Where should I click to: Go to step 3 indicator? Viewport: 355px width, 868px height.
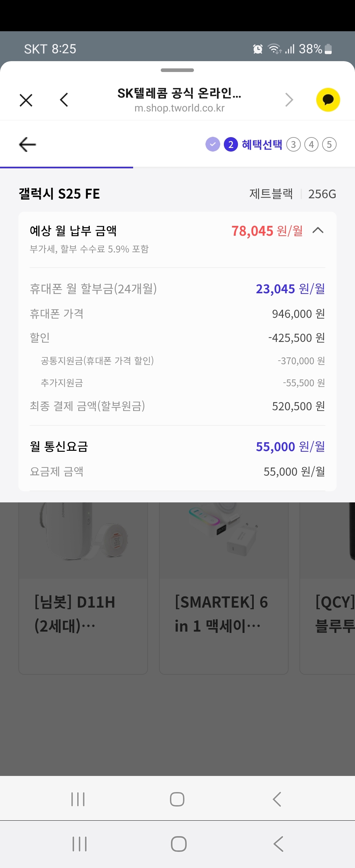tap(293, 145)
